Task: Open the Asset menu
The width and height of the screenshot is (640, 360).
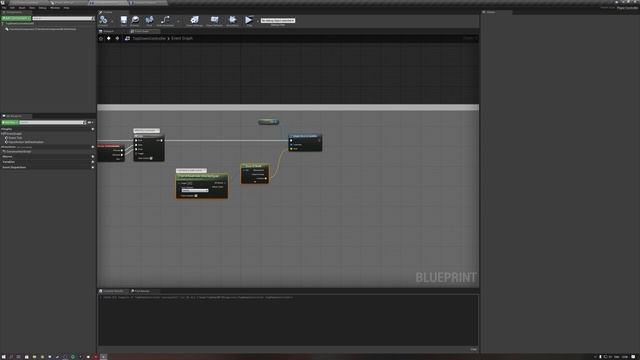Action: (22, 8)
